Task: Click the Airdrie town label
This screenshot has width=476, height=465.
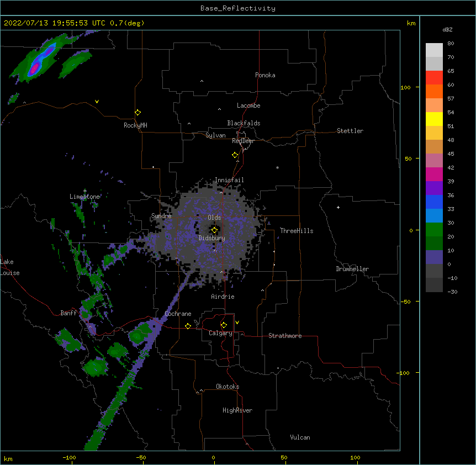Action: click(x=223, y=297)
